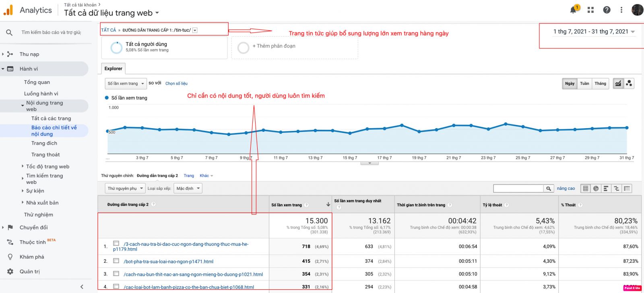Screen dimensions: 644x293
Task: Select the pie chart percentage view
Action: [x=596, y=188]
